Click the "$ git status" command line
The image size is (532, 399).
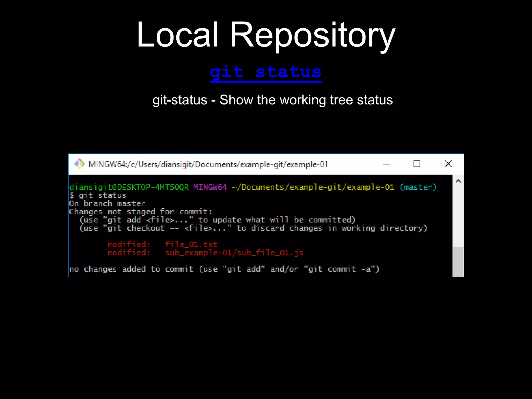coord(98,195)
